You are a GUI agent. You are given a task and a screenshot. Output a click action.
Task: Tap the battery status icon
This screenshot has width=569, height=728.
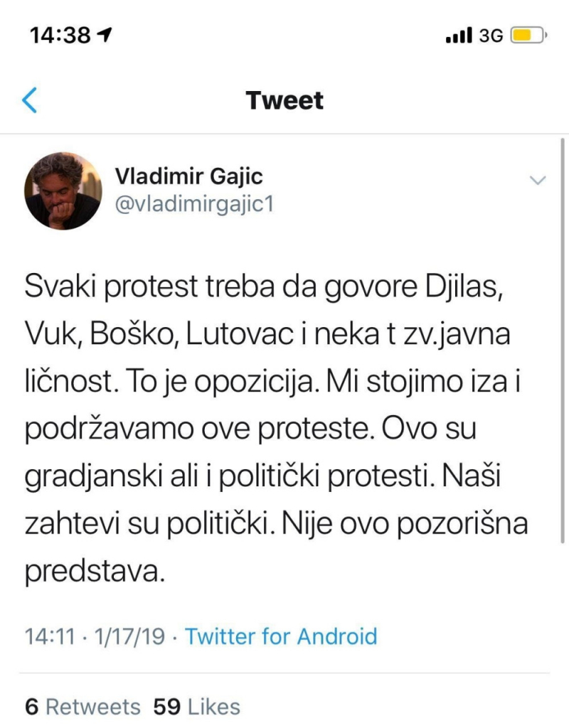[527, 33]
